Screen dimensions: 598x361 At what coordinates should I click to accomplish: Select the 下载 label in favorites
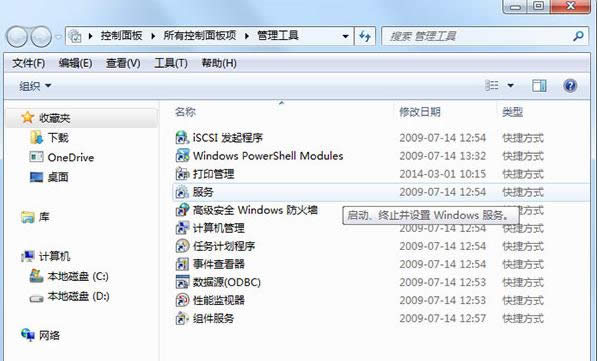[x=58, y=137]
